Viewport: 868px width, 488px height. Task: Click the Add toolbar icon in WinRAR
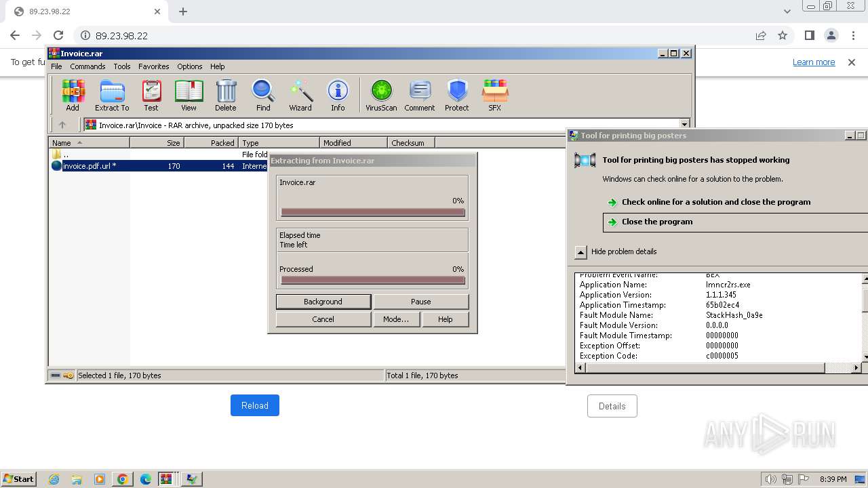tap(73, 95)
